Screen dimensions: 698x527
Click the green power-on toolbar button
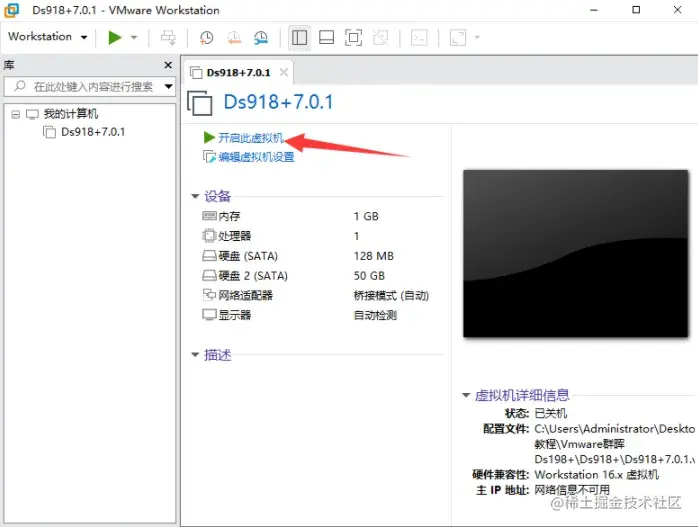115,37
